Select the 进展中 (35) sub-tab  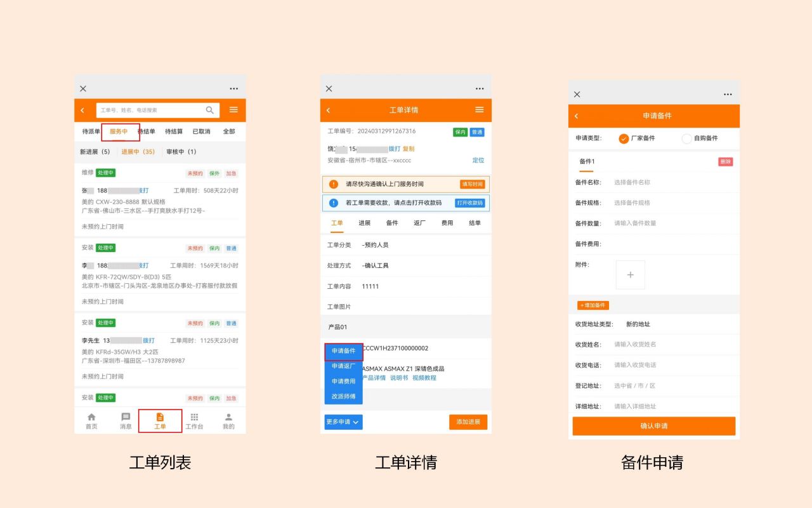[x=138, y=152]
